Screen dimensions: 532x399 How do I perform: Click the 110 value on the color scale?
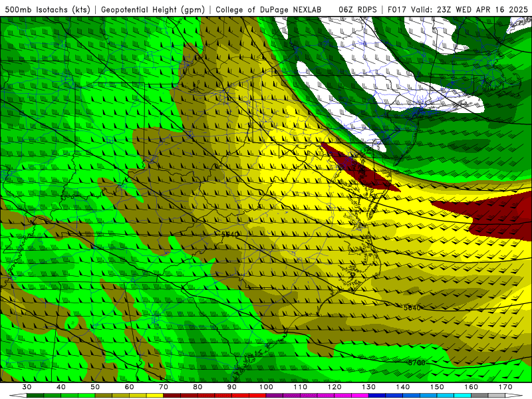click(301, 387)
